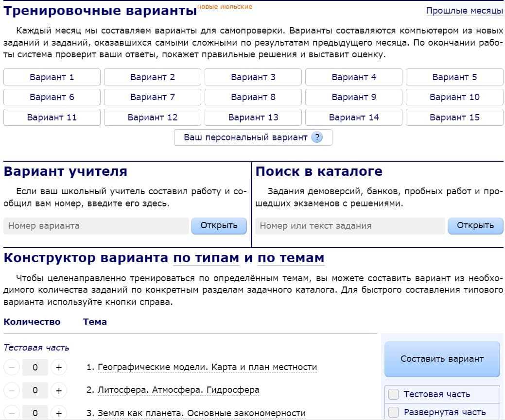
Task: Enable the Тестовая часть checkbox
Action: (x=394, y=394)
